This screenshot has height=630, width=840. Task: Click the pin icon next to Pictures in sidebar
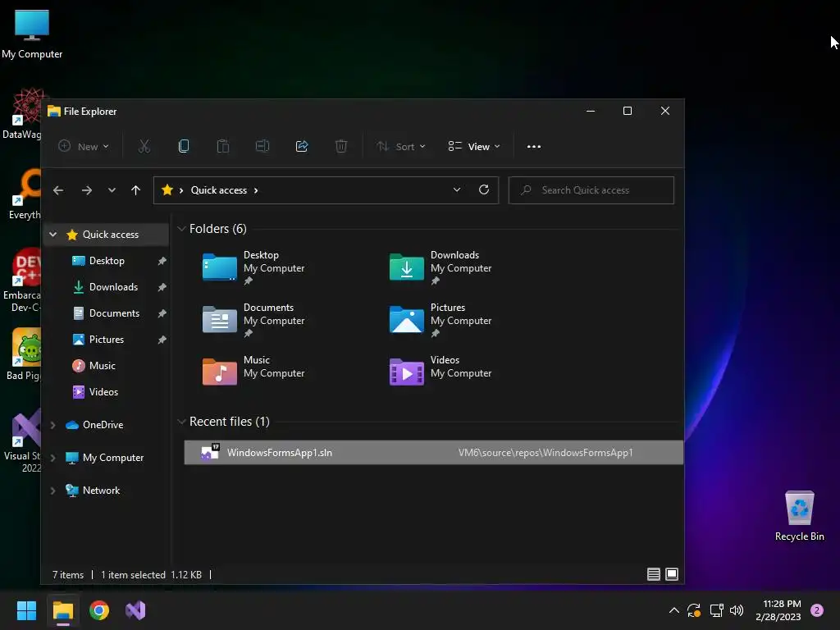[162, 340]
